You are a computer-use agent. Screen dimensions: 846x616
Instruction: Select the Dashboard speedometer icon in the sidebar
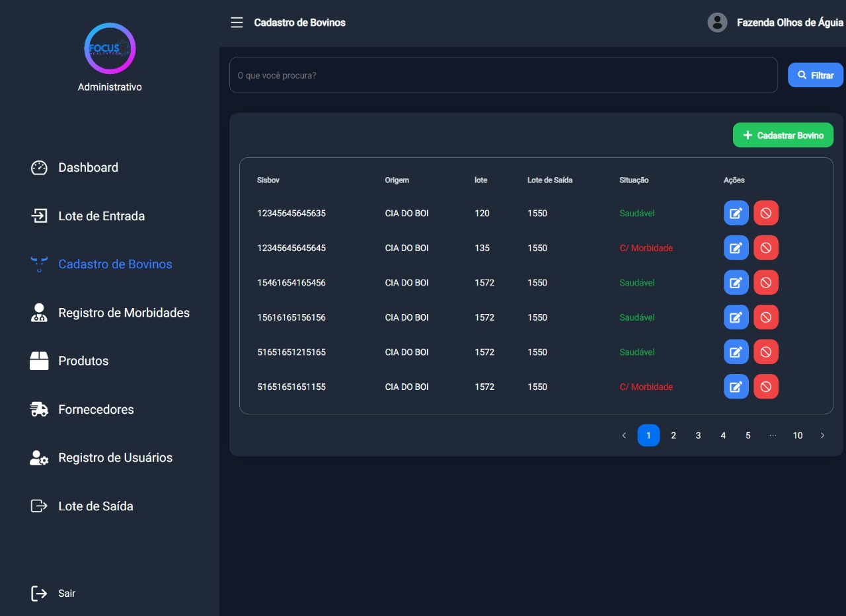pyautogui.click(x=39, y=167)
